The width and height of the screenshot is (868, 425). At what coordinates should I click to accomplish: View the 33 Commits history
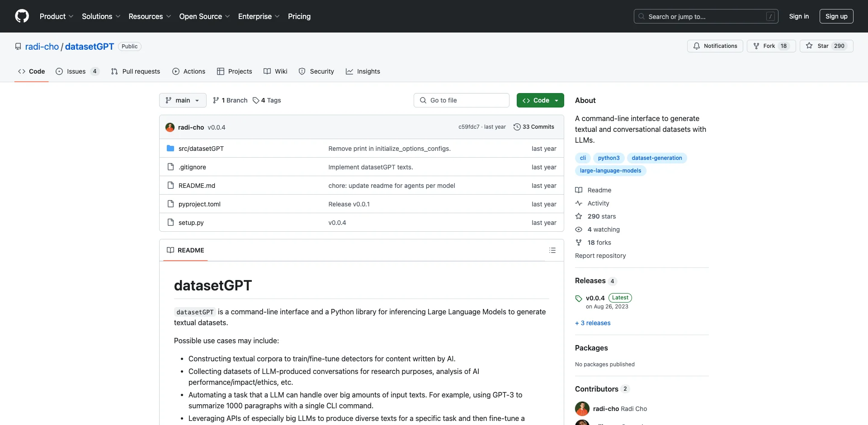coord(534,127)
